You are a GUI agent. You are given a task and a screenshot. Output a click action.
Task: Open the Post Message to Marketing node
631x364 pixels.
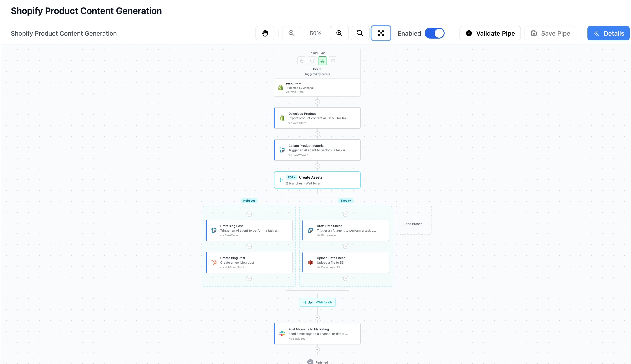click(x=317, y=334)
